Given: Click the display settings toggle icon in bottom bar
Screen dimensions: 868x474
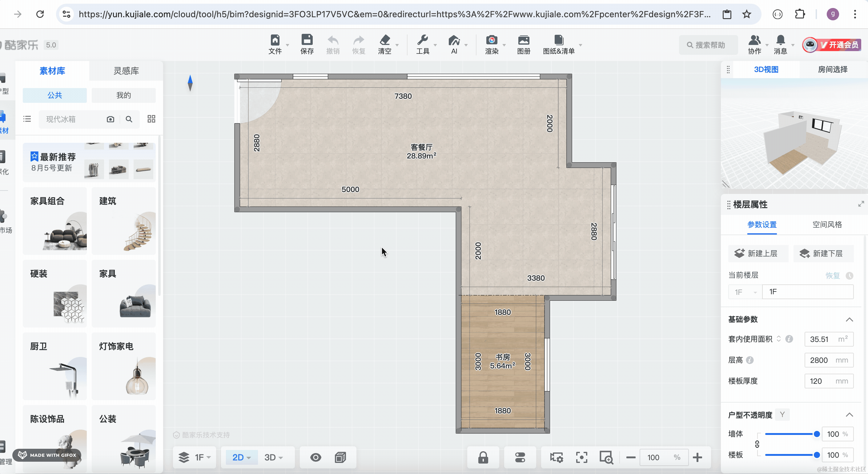Looking at the screenshot, I should (520, 457).
